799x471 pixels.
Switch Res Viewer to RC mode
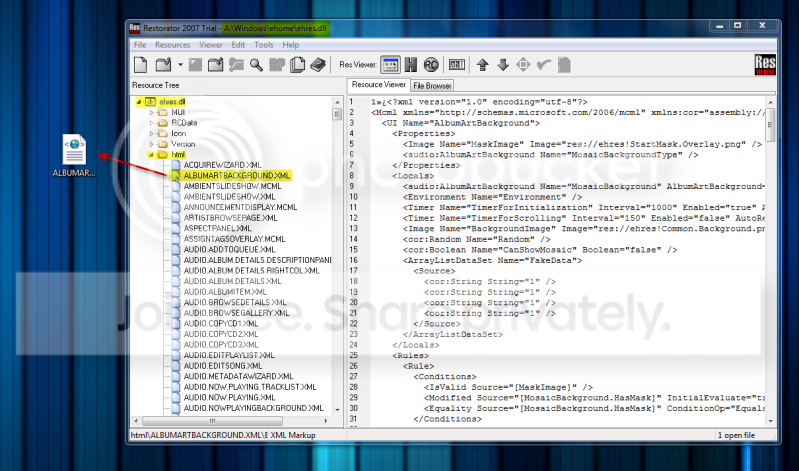tap(431, 65)
